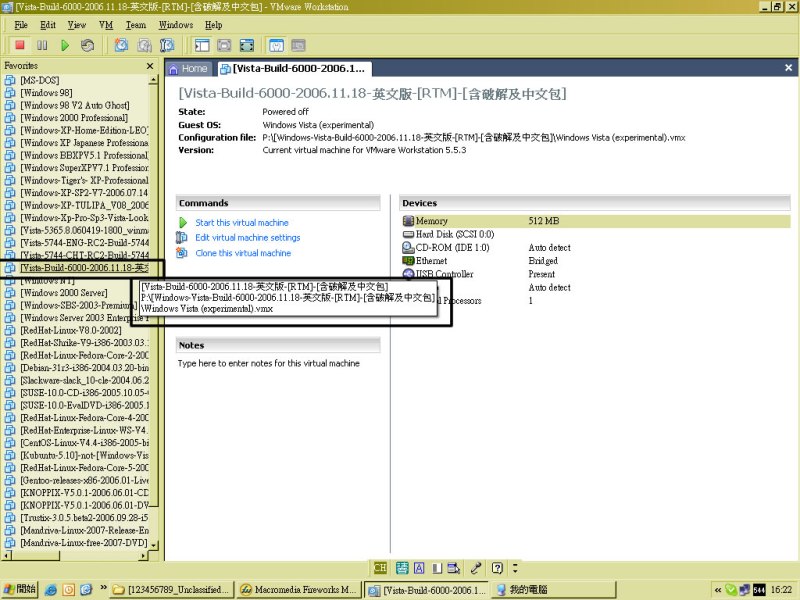Click the microphone icon in language bar
This screenshot has height=600, width=800.
point(476,568)
